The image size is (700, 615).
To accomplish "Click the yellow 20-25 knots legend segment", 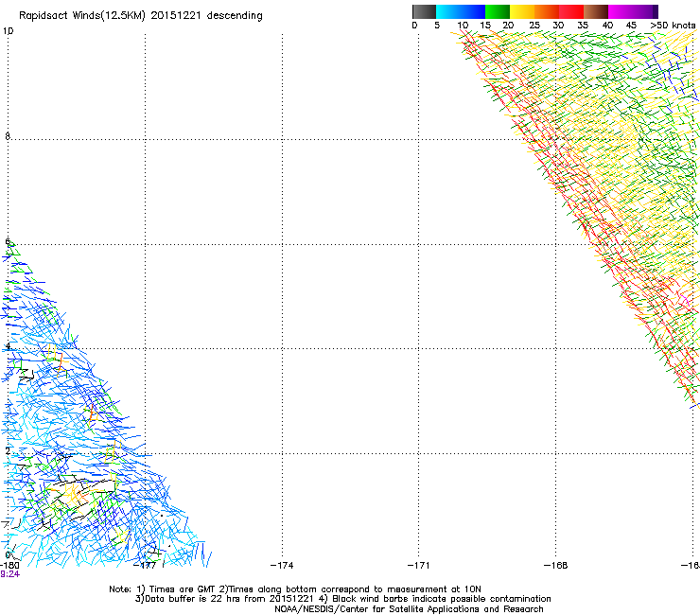I will [522, 11].
